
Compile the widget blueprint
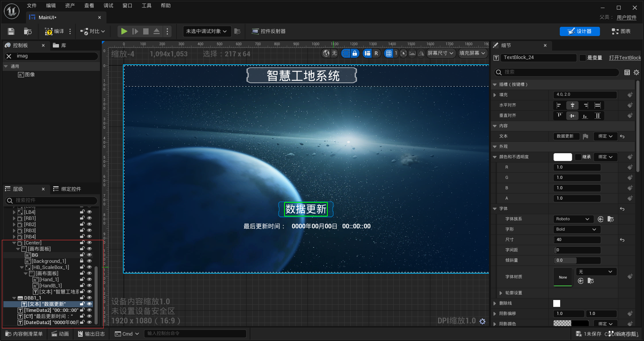[x=54, y=31]
